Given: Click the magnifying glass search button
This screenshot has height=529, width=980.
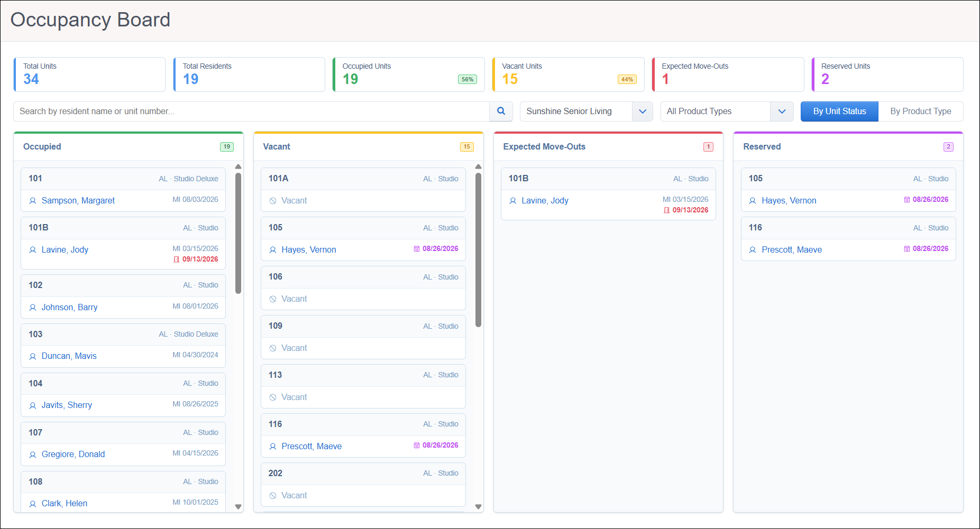Looking at the screenshot, I should click(501, 112).
